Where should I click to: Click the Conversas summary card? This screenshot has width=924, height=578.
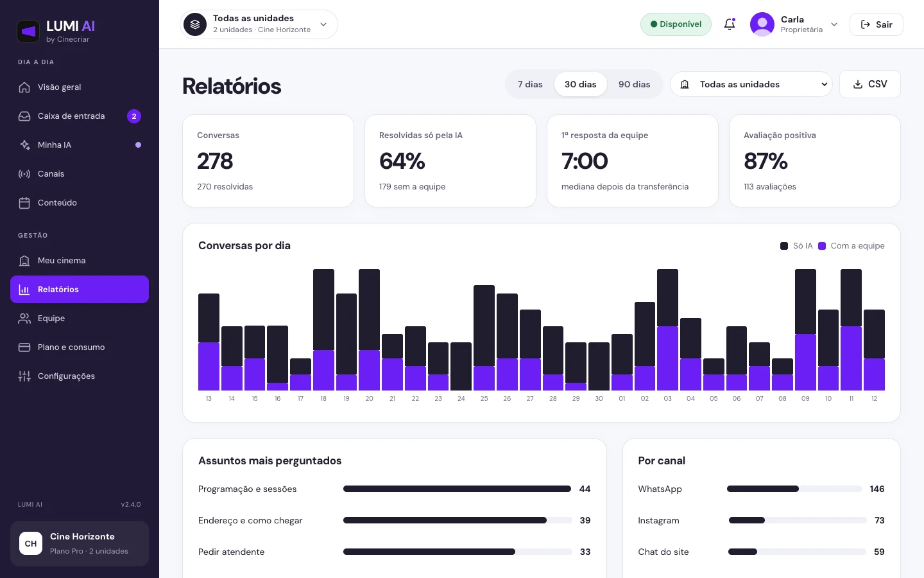coord(268,161)
